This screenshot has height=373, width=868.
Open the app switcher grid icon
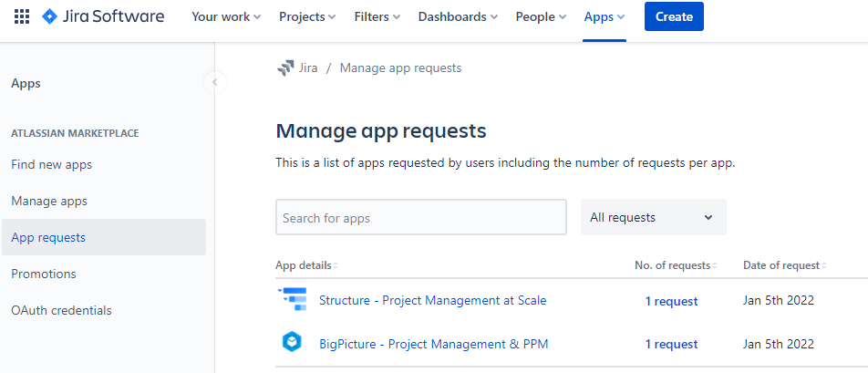(22, 16)
